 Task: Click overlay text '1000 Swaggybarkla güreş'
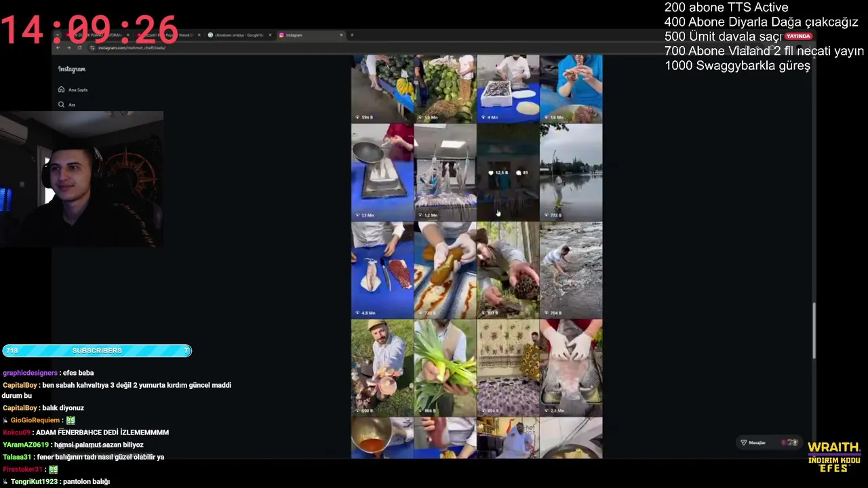tap(737, 66)
